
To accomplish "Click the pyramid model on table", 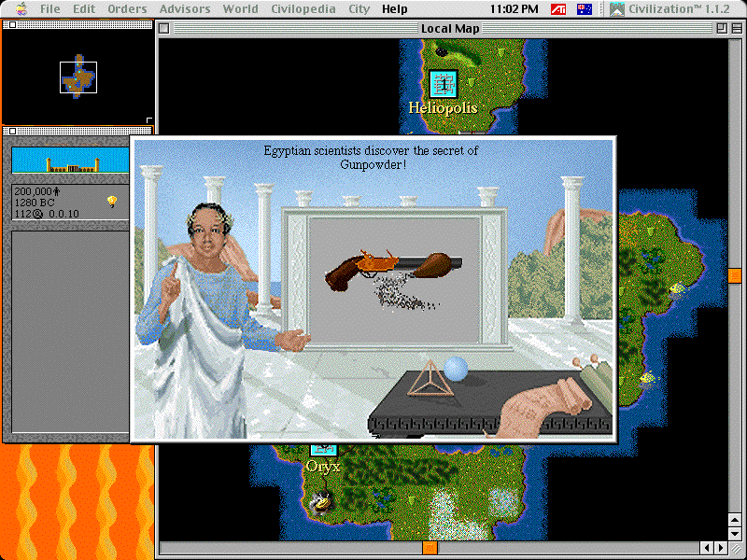I will [x=430, y=379].
